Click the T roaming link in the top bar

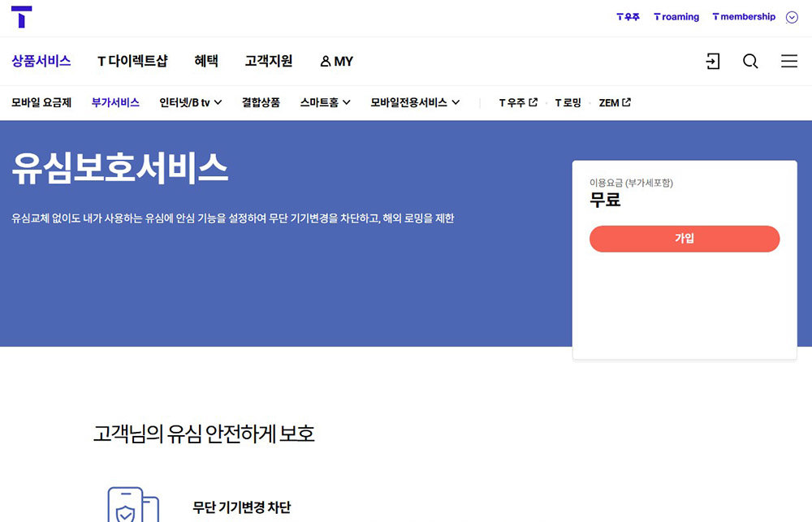tap(676, 17)
